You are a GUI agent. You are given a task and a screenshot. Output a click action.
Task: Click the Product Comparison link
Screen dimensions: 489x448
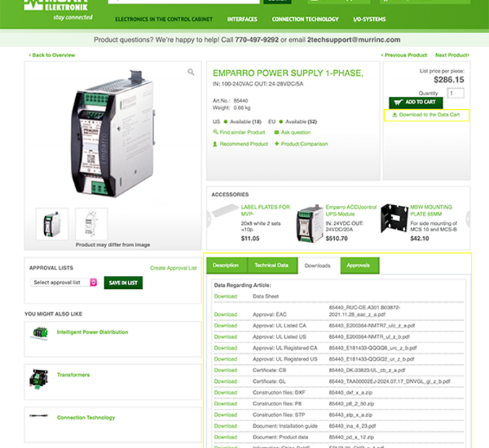pos(305,144)
